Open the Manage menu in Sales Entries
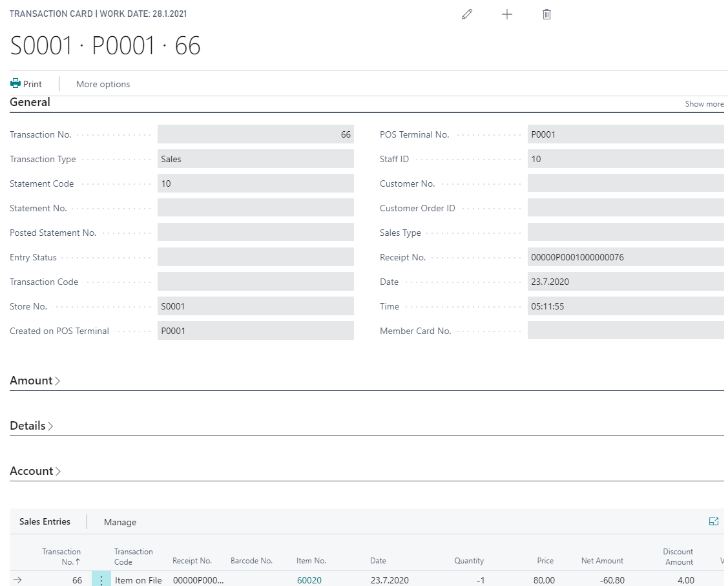Viewport: 728px width, 586px height. pyautogui.click(x=120, y=522)
